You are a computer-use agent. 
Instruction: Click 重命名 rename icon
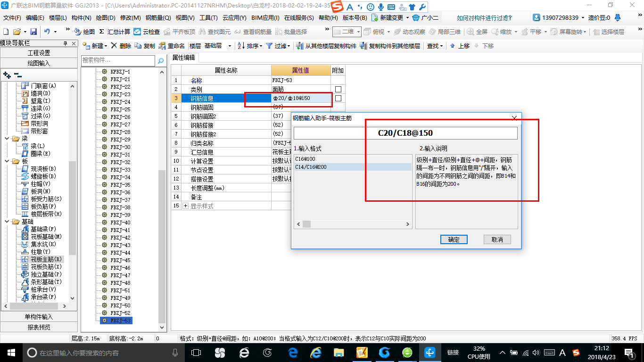click(172, 46)
